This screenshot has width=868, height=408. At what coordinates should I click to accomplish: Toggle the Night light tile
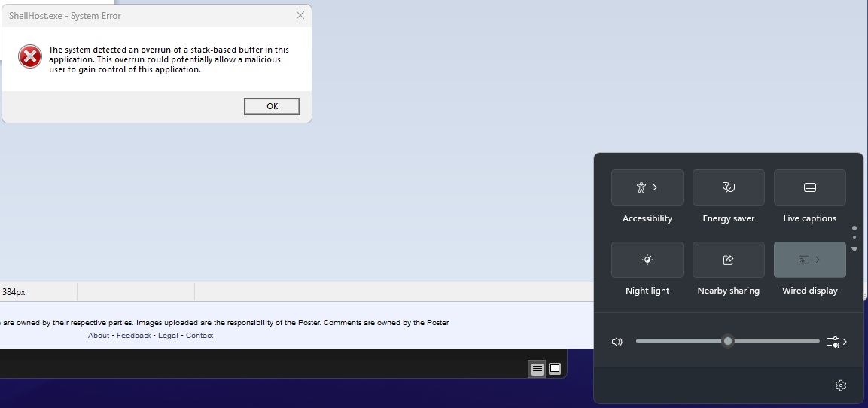[647, 260]
